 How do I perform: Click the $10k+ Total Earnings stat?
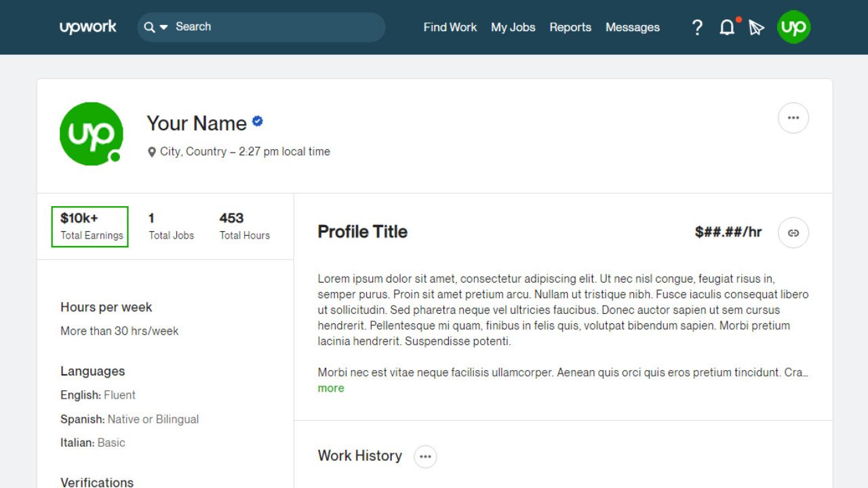(x=90, y=226)
